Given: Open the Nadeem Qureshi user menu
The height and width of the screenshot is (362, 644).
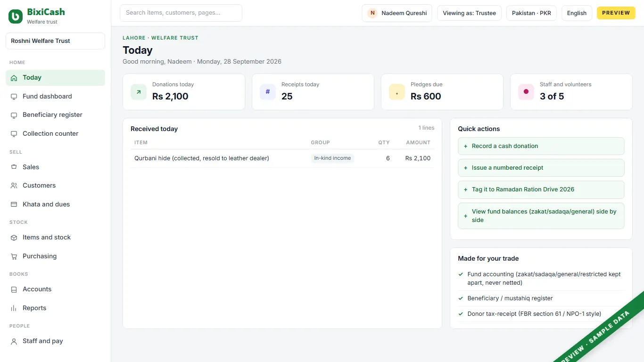Looking at the screenshot, I should click(397, 13).
